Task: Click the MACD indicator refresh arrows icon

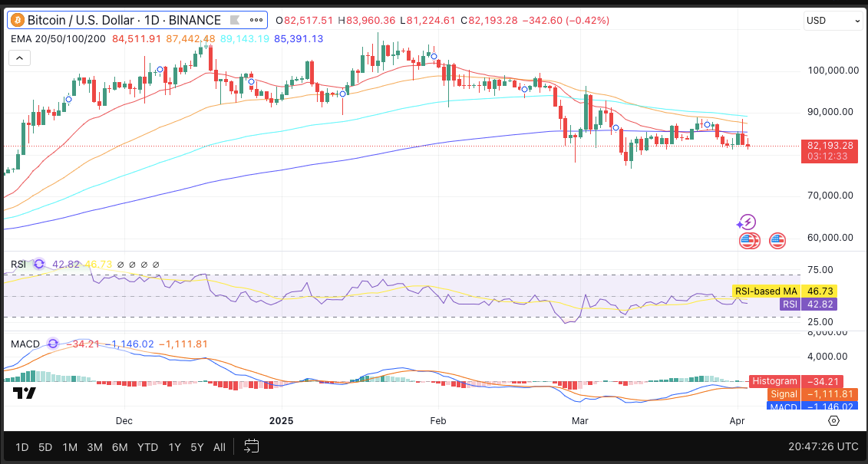Action: tap(53, 344)
